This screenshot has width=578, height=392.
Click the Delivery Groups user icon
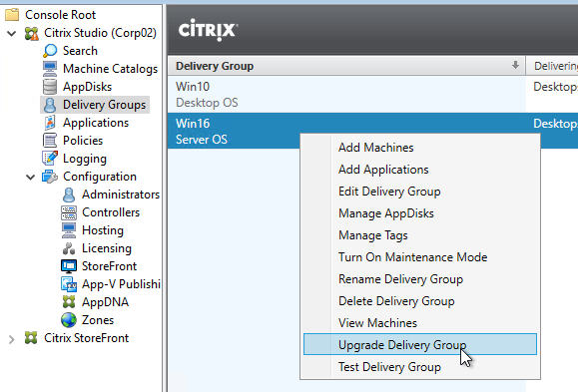coord(50,105)
